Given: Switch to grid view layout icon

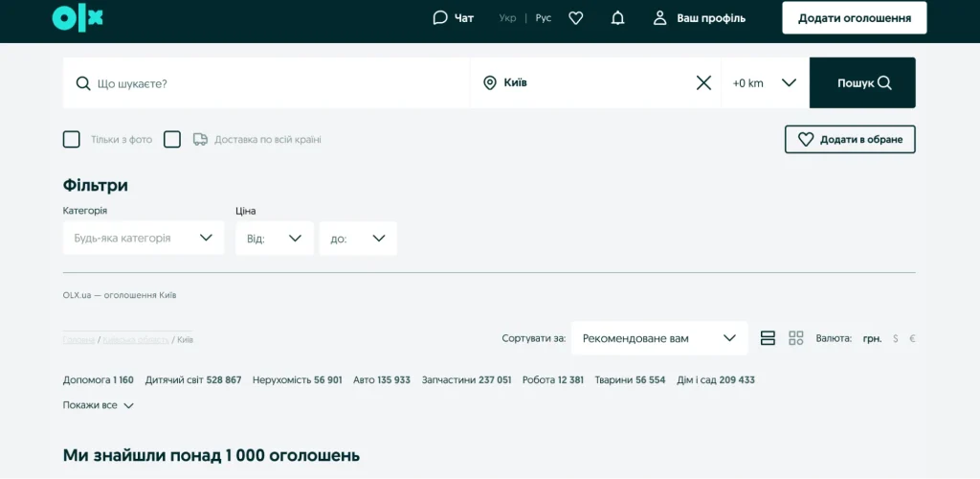Looking at the screenshot, I should pyautogui.click(x=795, y=338).
